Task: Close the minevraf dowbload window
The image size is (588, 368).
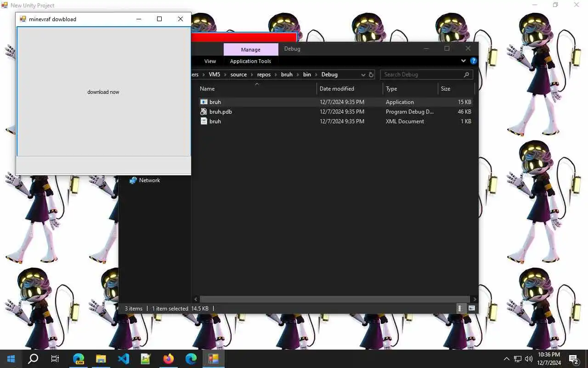Action: [x=181, y=19]
